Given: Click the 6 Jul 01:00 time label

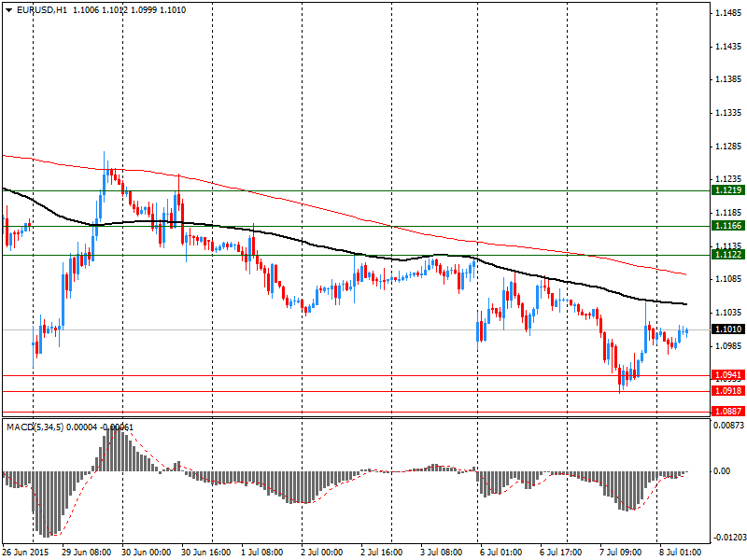Looking at the screenshot, I should [x=501, y=553].
